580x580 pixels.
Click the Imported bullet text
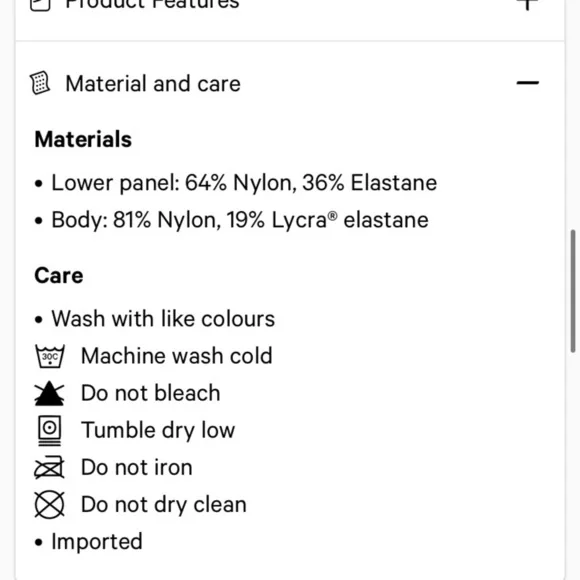pyautogui.click(x=97, y=542)
